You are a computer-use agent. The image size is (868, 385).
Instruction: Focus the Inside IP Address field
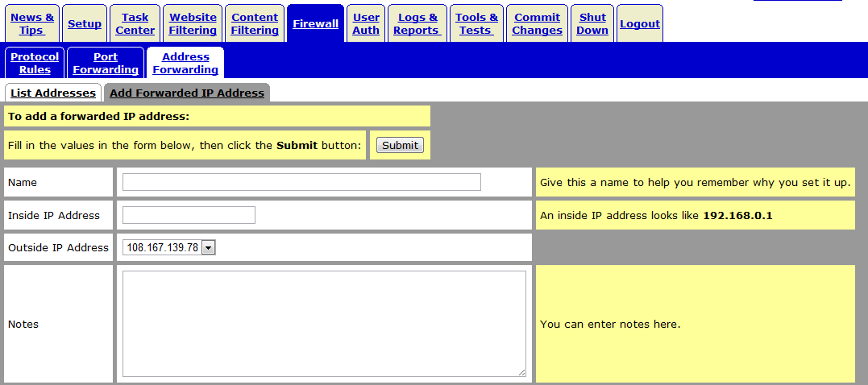(189, 215)
